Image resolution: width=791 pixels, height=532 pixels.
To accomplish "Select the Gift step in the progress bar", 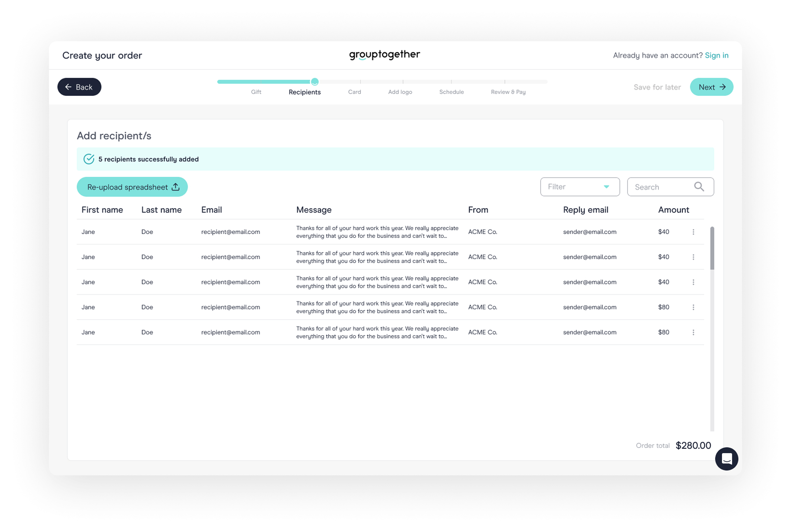I will (x=256, y=91).
